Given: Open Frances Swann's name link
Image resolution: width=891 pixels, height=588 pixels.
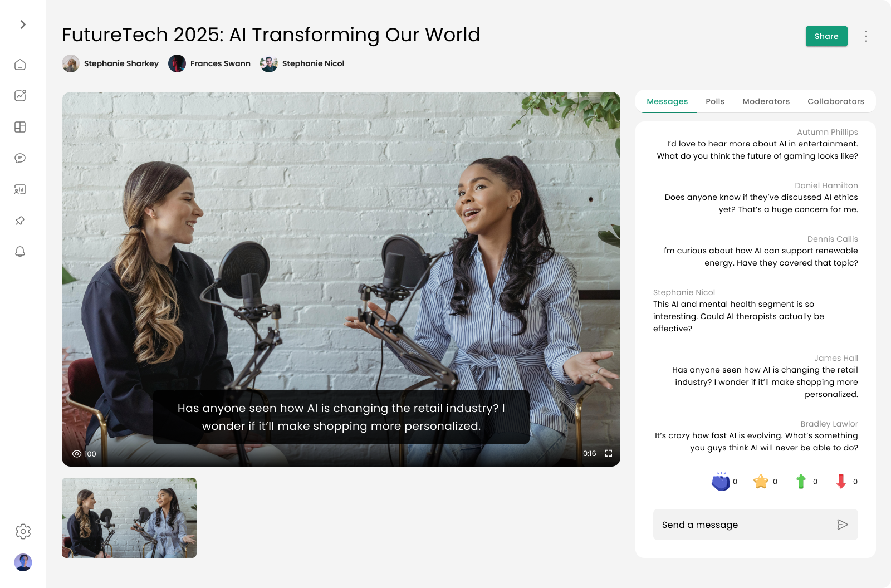Looking at the screenshot, I should tap(221, 63).
